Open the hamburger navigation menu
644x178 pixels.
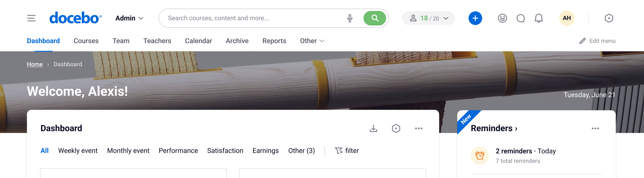pyautogui.click(x=31, y=18)
